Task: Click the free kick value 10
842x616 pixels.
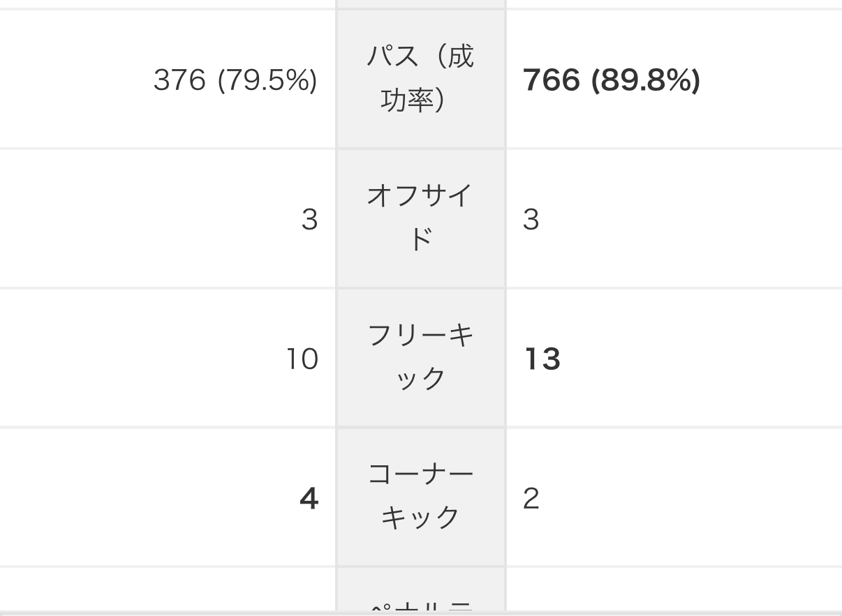Action: [x=302, y=359]
